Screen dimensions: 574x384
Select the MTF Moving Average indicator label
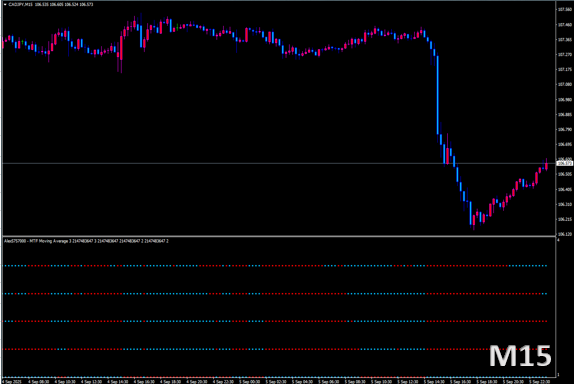coord(86,241)
